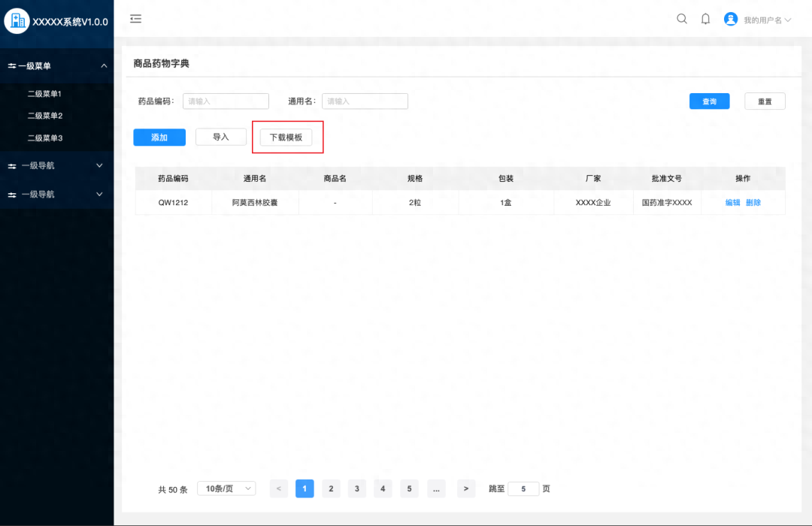Click the 查询 button

710,101
